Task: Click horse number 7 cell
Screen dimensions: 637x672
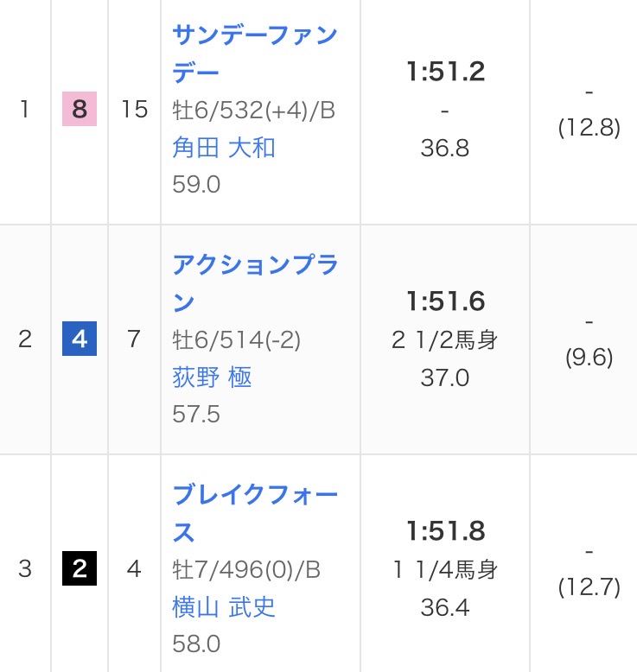Action: [134, 339]
